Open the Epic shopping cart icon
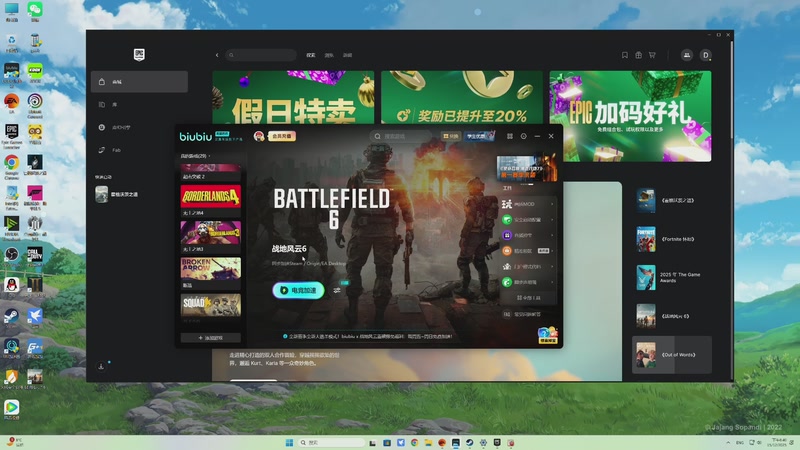Viewport: 800px width, 450px height. 652,55
